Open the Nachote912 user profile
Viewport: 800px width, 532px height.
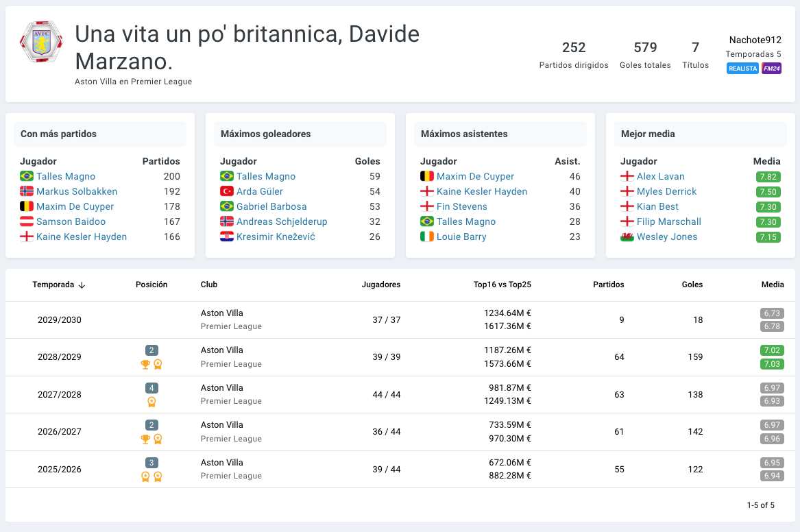(x=755, y=40)
